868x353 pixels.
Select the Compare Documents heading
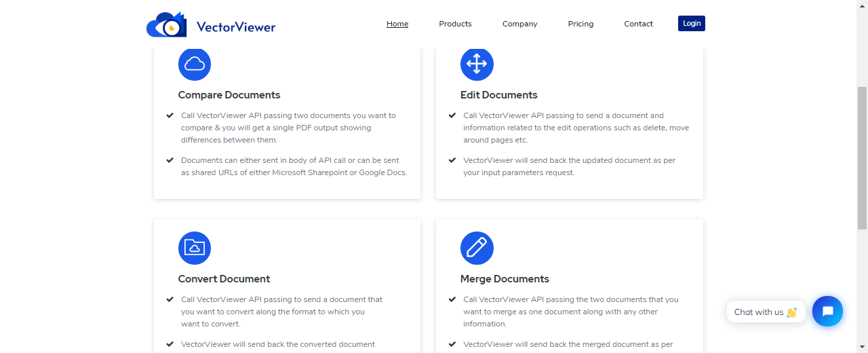(229, 95)
